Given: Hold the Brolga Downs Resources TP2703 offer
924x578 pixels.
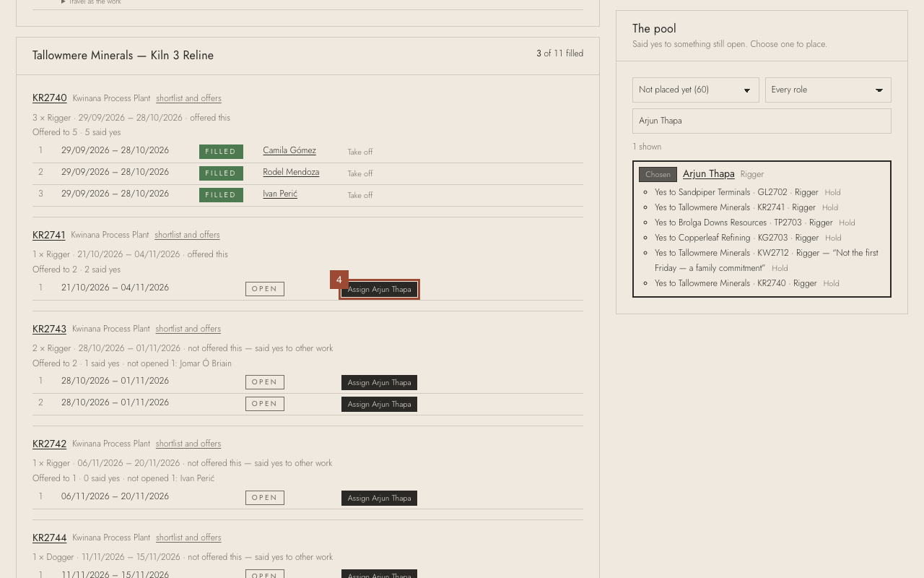Looking at the screenshot, I should point(847,223).
